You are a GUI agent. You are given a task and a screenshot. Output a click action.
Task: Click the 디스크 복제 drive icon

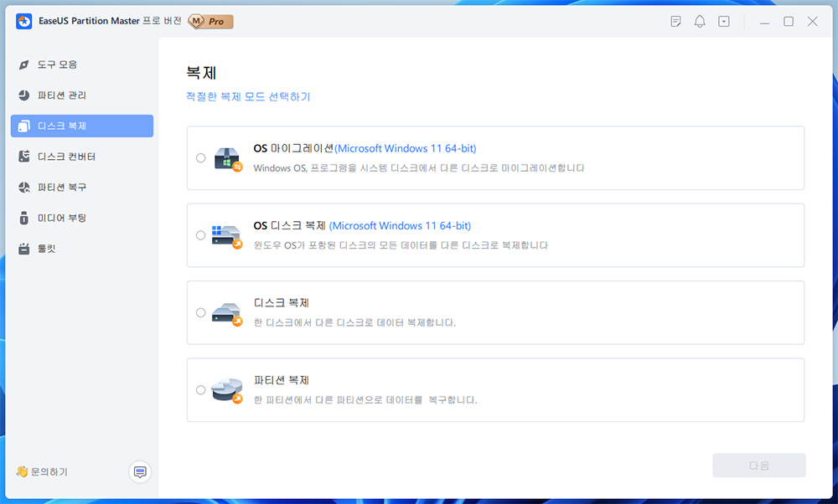226,315
